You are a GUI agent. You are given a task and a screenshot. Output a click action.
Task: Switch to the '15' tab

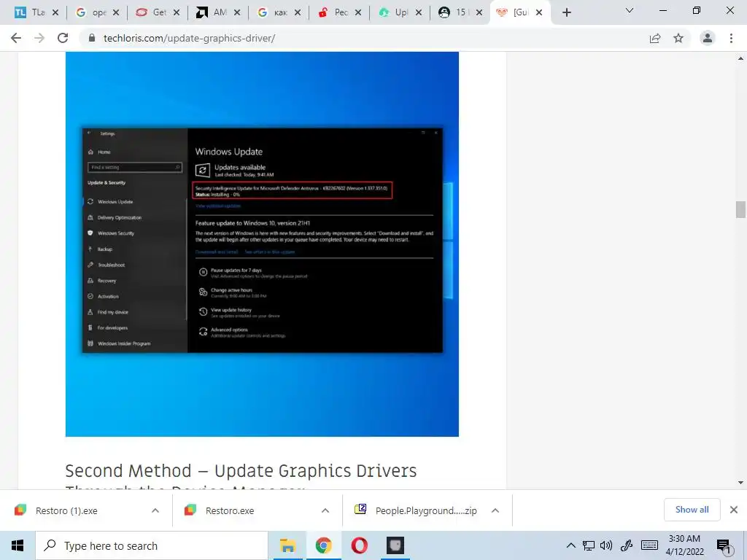click(x=456, y=12)
